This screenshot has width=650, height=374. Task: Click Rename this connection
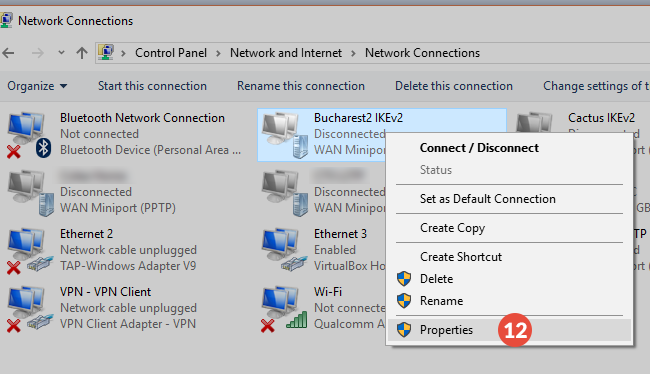pos(301,86)
